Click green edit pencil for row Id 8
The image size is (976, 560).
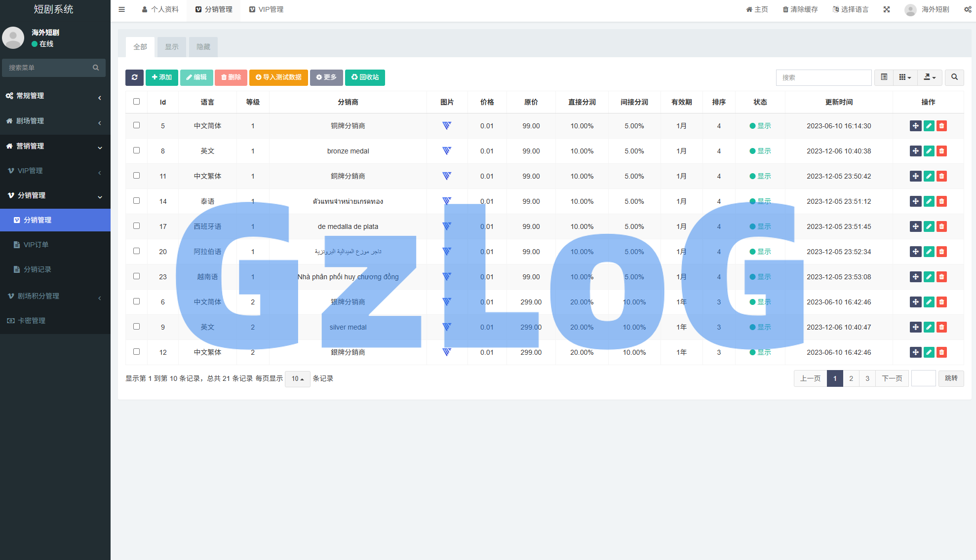tap(929, 151)
